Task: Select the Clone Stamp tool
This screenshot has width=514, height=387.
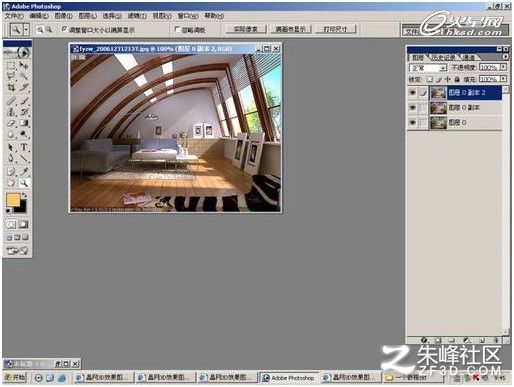Action: 11,112
